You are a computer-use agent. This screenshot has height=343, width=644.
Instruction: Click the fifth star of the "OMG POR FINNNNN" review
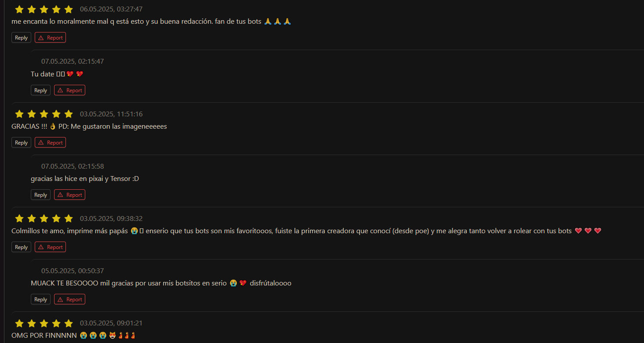pyautogui.click(x=69, y=323)
